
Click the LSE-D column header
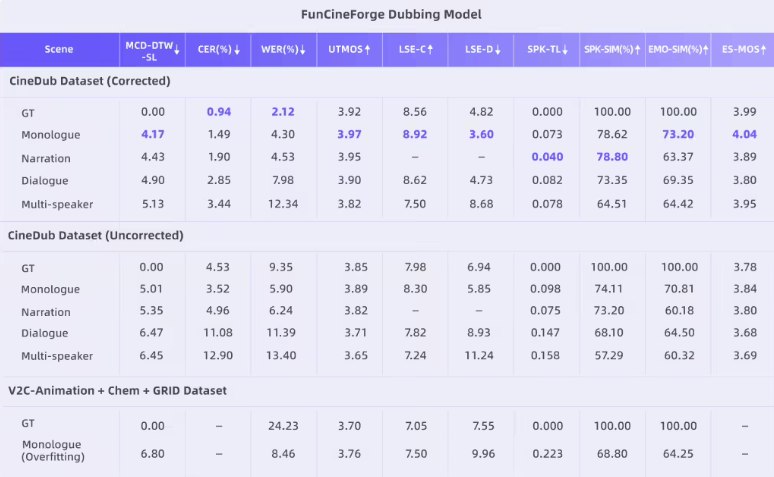pyautogui.click(x=479, y=49)
